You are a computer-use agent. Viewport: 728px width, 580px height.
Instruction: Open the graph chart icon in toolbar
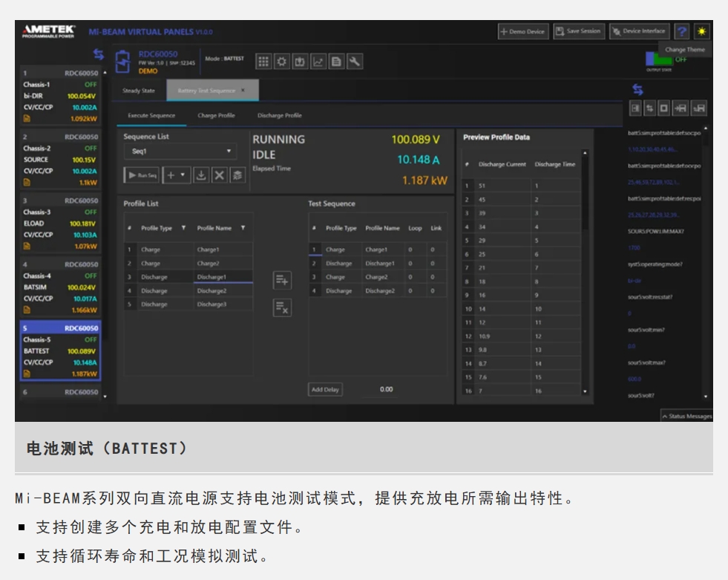[x=318, y=62]
